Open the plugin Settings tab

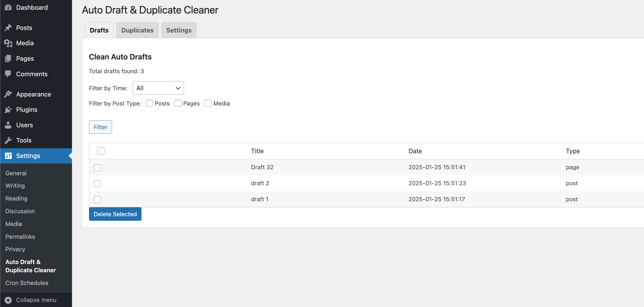pos(178,30)
